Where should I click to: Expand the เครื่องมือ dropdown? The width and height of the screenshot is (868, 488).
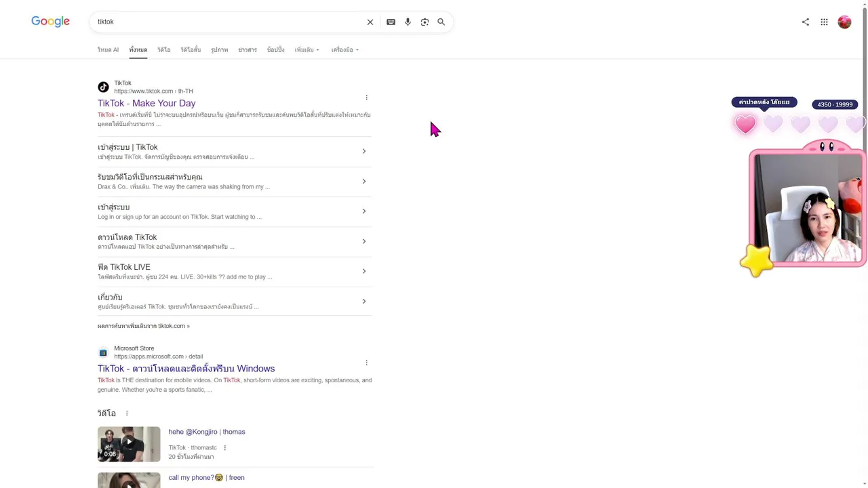coord(344,50)
